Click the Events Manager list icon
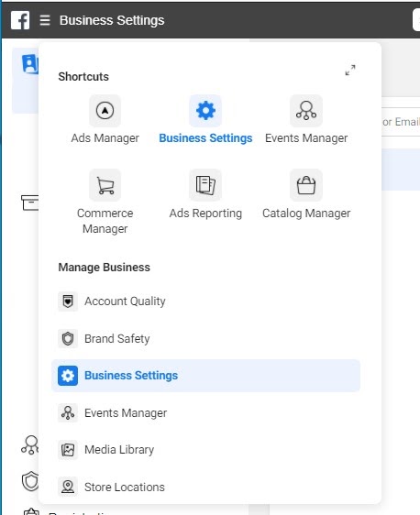Screen dimensions: 420x515 pyautogui.click(x=68, y=413)
